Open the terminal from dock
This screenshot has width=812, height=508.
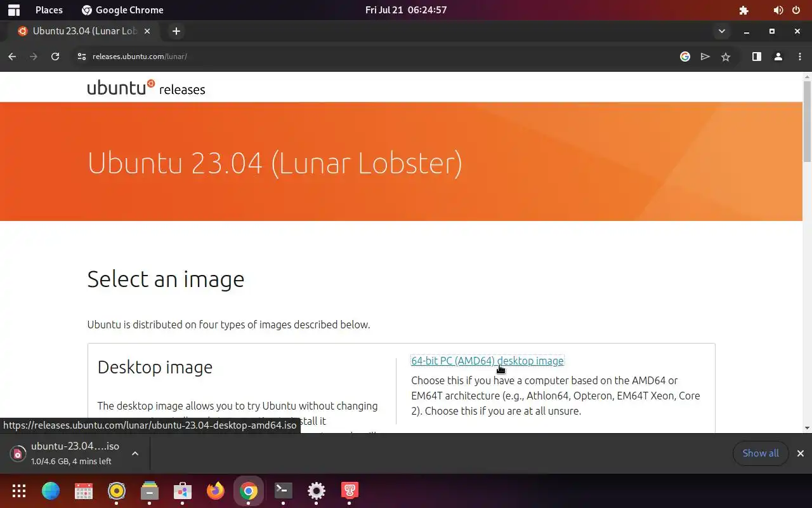pyautogui.click(x=283, y=491)
